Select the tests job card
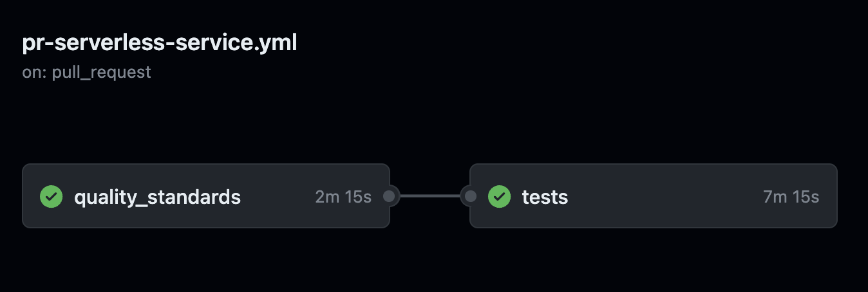 click(x=654, y=196)
